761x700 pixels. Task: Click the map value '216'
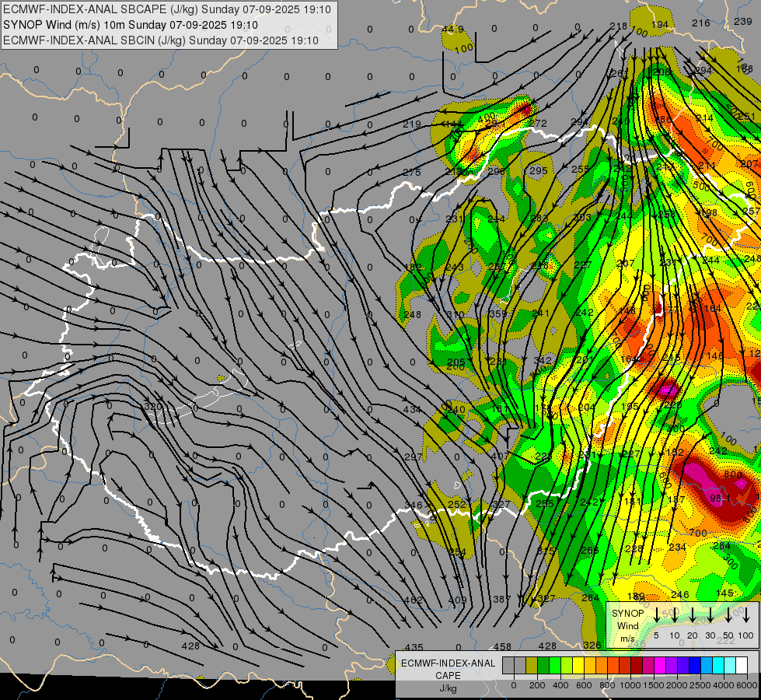click(x=701, y=23)
